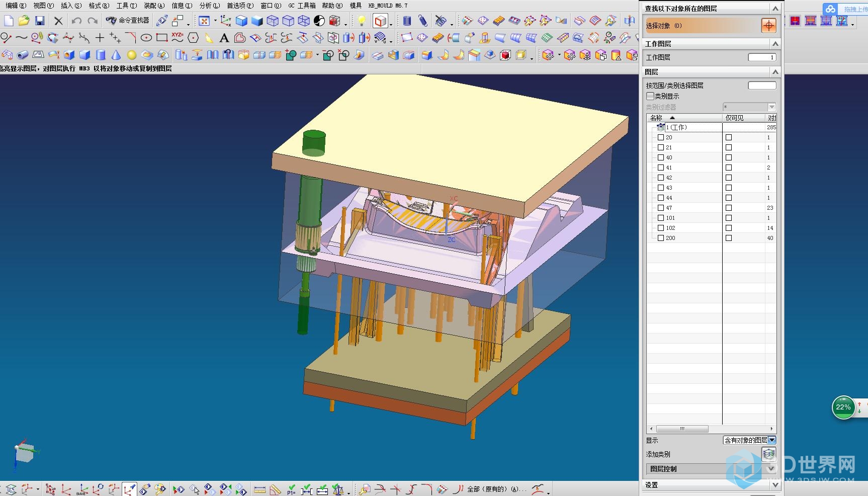Open the 编辑(E) menu
The height and width of the screenshot is (496, 868).
(16, 6)
